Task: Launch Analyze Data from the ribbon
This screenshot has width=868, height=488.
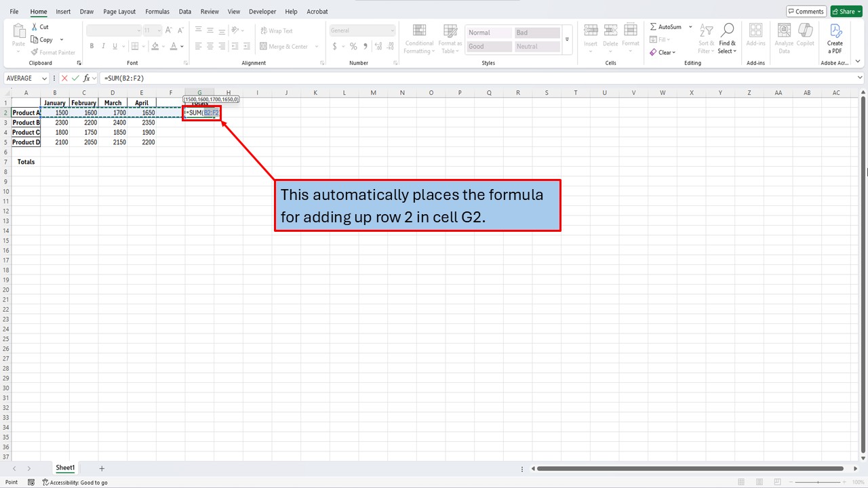Action: (784, 39)
